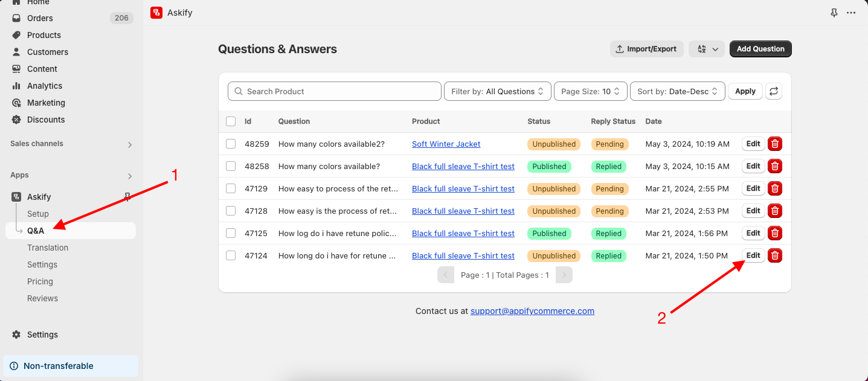Click the Analytics bar chart icon
This screenshot has height=381, width=868.
[16, 86]
